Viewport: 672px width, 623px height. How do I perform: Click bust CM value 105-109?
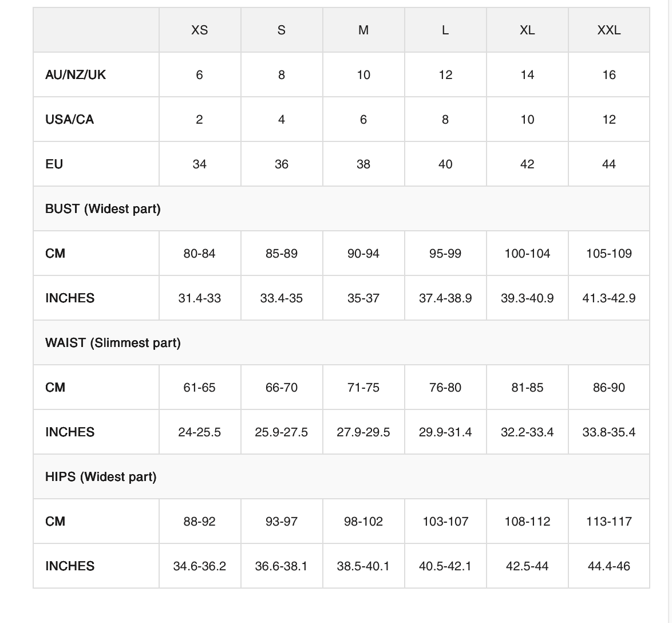click(608, 254)
